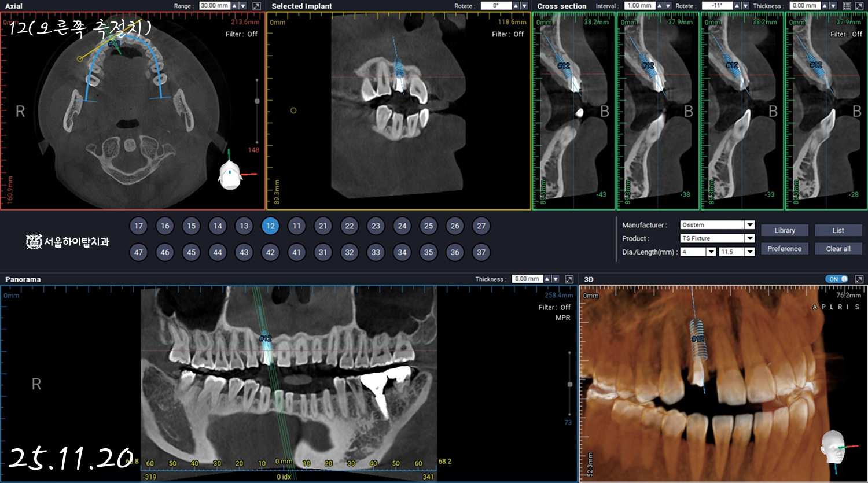The width and height of the screenshot is (868, 483).
Task: Maximize the Cross section view
Action: 859,6
